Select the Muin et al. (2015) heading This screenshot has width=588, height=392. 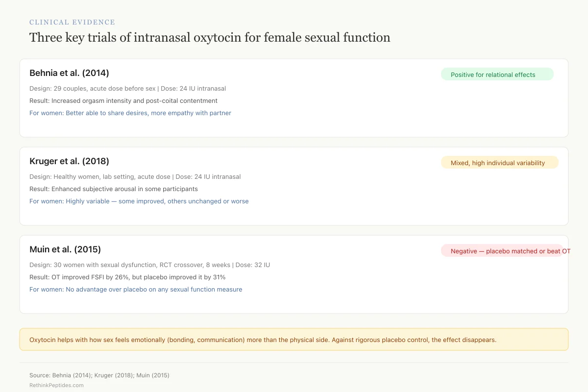tap(65, 249)
